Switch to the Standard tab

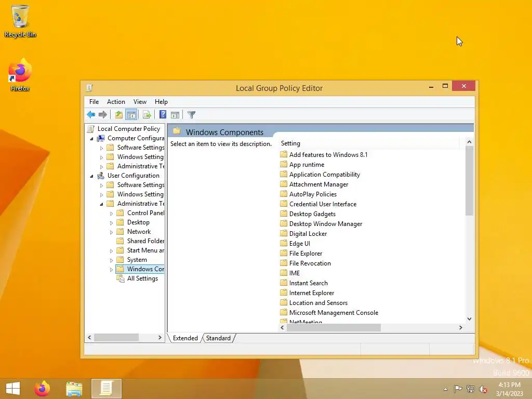[x=218, y=338]
